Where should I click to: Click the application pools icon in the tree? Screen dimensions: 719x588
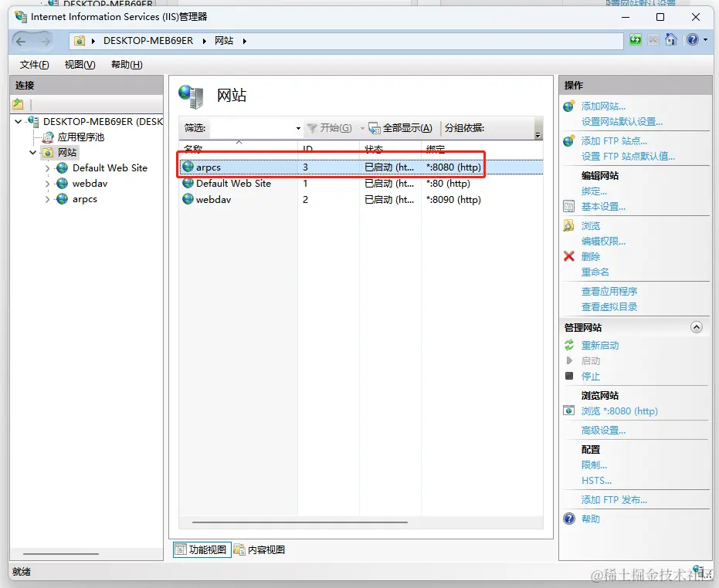coord(48,137)
